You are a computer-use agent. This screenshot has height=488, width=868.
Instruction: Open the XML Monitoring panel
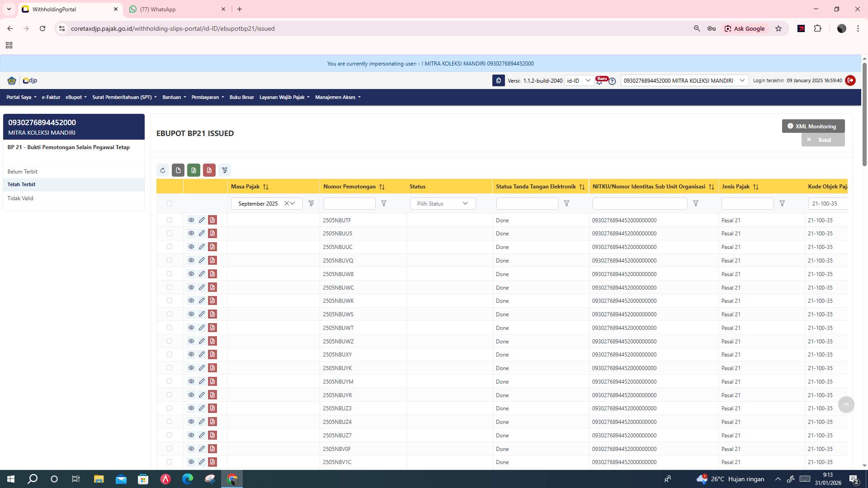point(812,126)
